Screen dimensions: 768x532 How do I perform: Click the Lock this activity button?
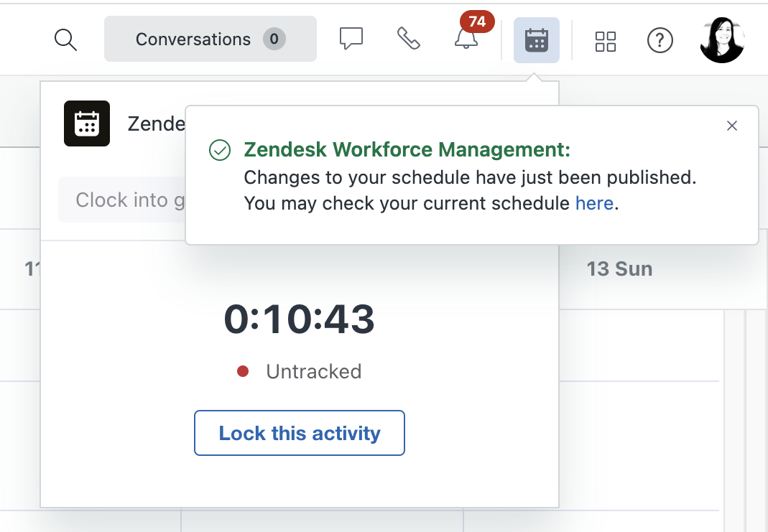pos(300,433)
